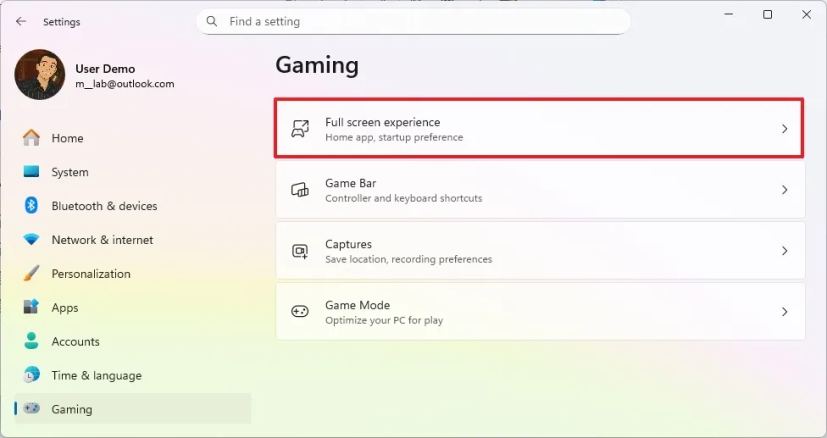Open Accounts settings
827x438 pixels.
(x=133, y=341)
